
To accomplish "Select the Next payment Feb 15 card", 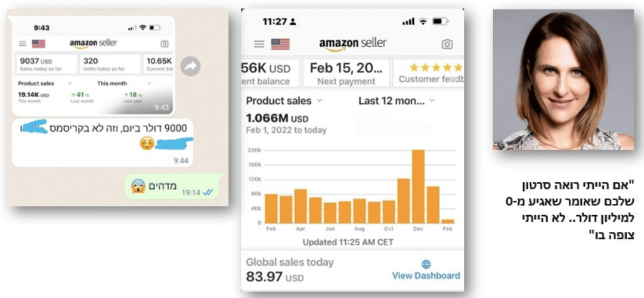I will [x=346, y=73].
